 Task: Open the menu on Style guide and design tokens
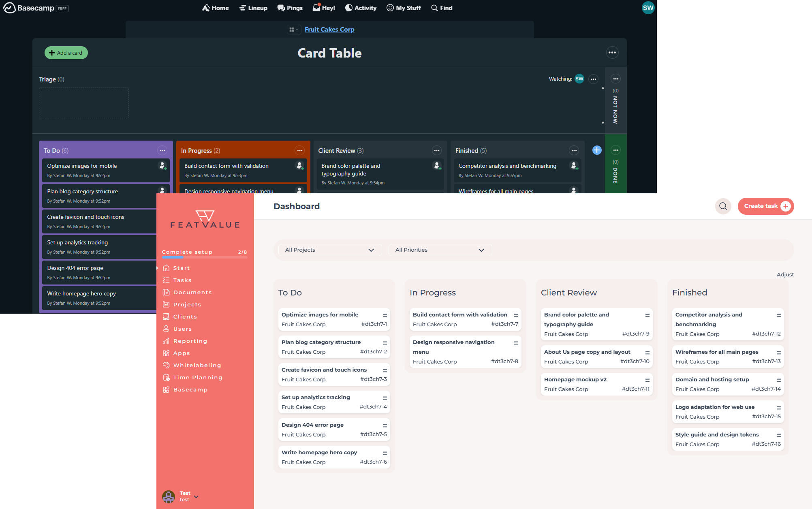pos(779,435)
